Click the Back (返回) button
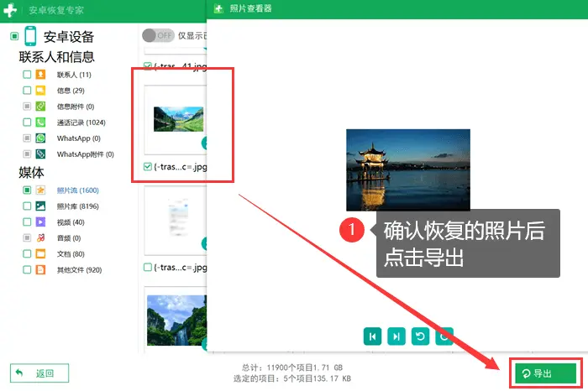This screenshot has height=391, width=588. click(x=39, y=373)
